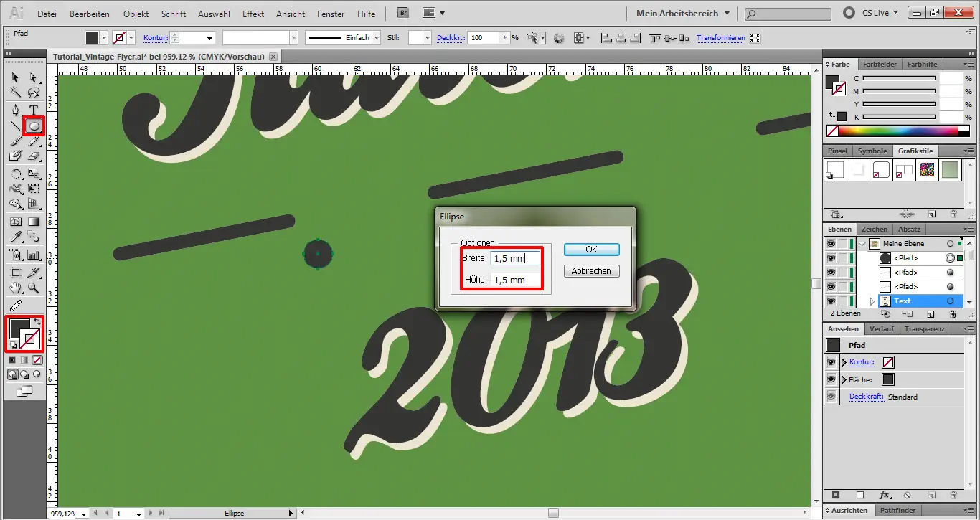Confirm the Ellipse dialog with OK

click(591, 250)
